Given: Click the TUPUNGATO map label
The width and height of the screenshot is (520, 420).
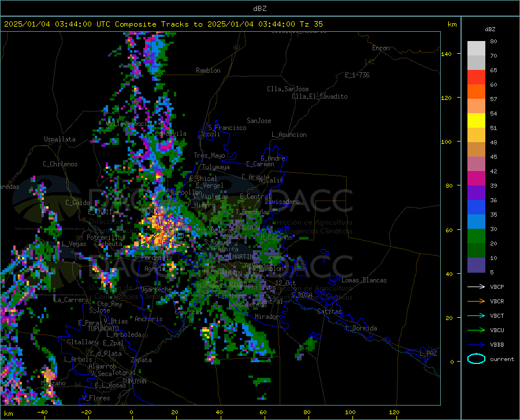Looking at the screenshot, I should coord(103,329).
